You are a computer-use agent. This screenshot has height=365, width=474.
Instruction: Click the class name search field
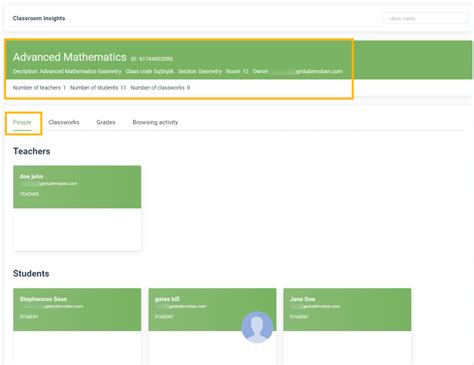[x=425, y=18]
